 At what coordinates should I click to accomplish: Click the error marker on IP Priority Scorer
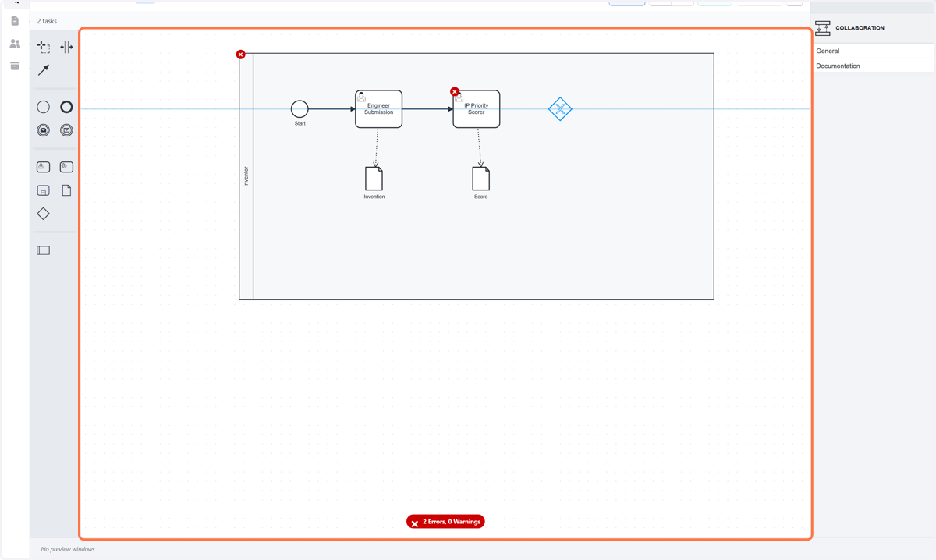pos(455,92)
